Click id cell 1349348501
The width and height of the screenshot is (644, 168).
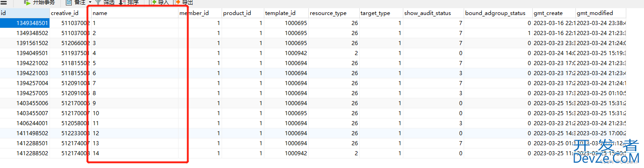[x=25, y=23]
